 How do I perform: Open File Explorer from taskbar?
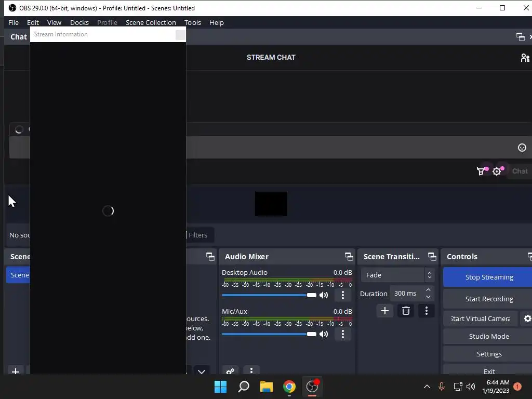(x=267, y=387)
